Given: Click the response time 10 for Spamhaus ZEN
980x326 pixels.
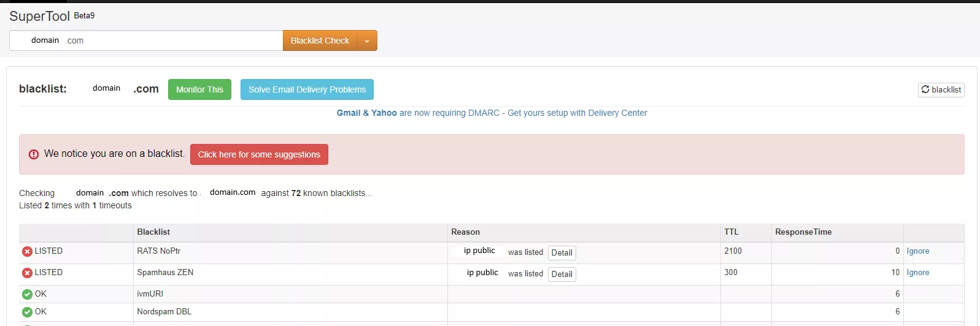Looking at the screenshot, I should (895, 272).
